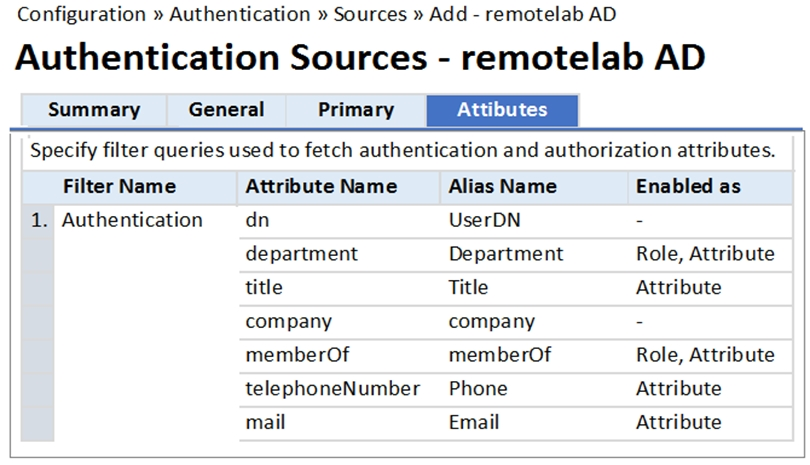Select the company attribute entry

point(289,321)
